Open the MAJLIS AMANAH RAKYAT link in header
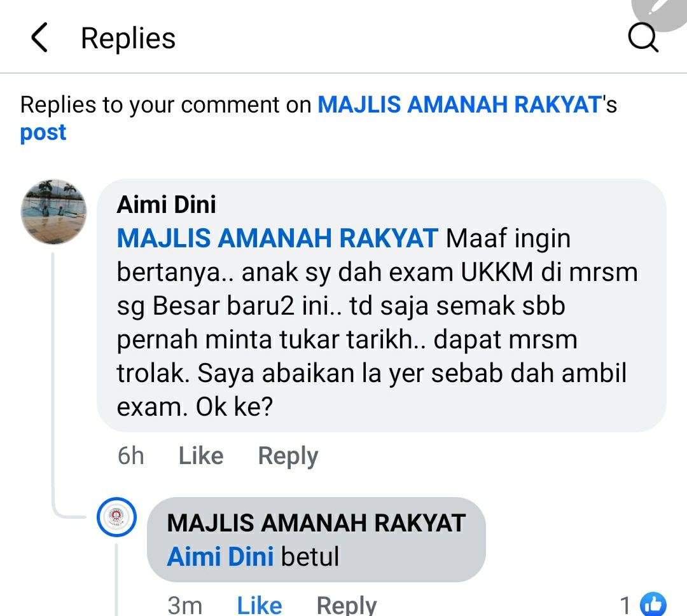This screenshot has width=687, height=616. pyautogui.click(x=460, y=105)
